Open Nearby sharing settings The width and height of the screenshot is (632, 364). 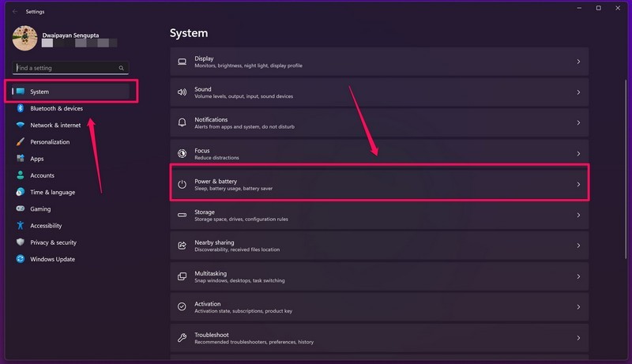pyautogui.click(x=379, y=246)
